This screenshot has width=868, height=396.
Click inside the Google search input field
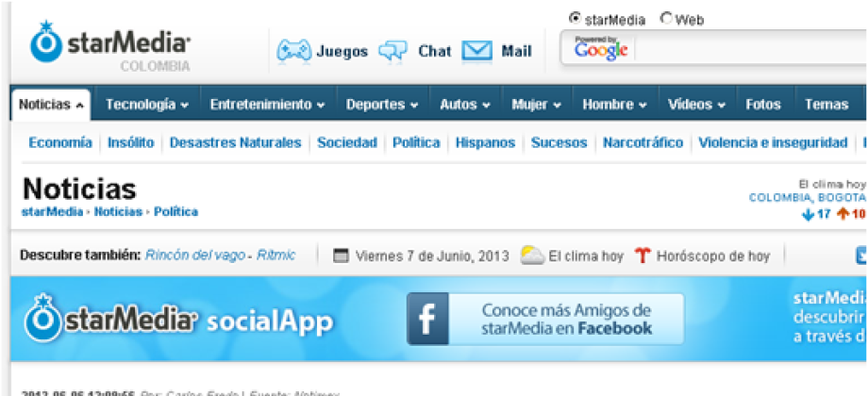pyautogui.click(x=750, y=51)
